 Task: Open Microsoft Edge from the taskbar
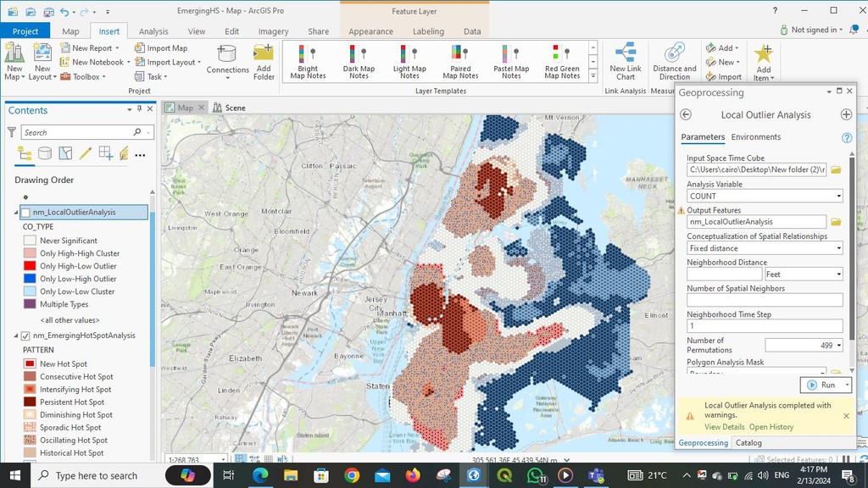(260, 474)
